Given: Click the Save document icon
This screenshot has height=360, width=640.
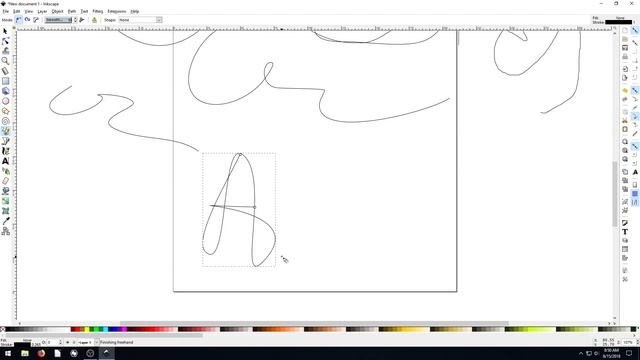Looking at the screenshot, I should pos(625,48).
